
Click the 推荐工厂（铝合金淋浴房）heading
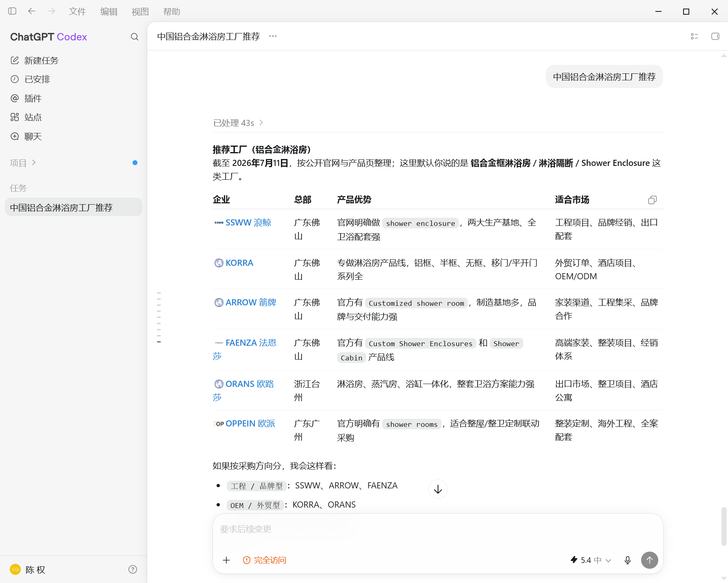point(262,149)
